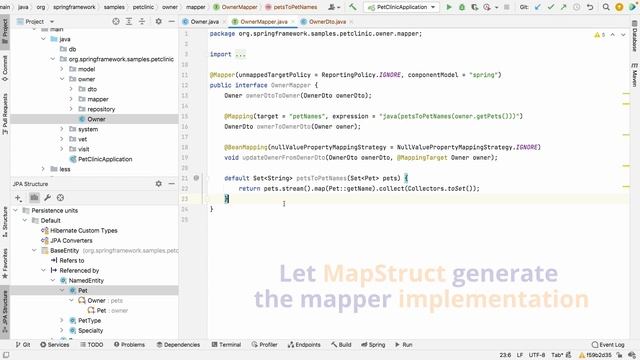Expand the dto package node
This screenshot has width=640, height=360.
pos(71,89)
